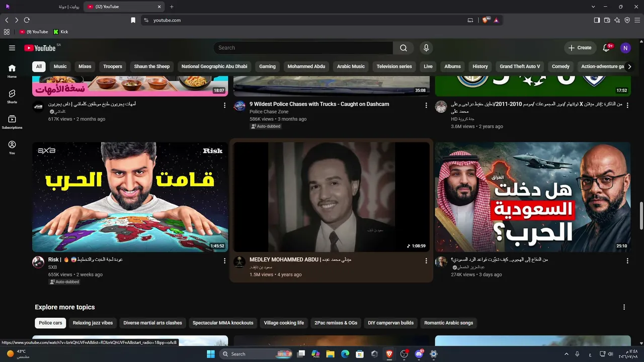Go back in browser history
Viewport: 644px width, 362px height.
[x=7, y=20]
